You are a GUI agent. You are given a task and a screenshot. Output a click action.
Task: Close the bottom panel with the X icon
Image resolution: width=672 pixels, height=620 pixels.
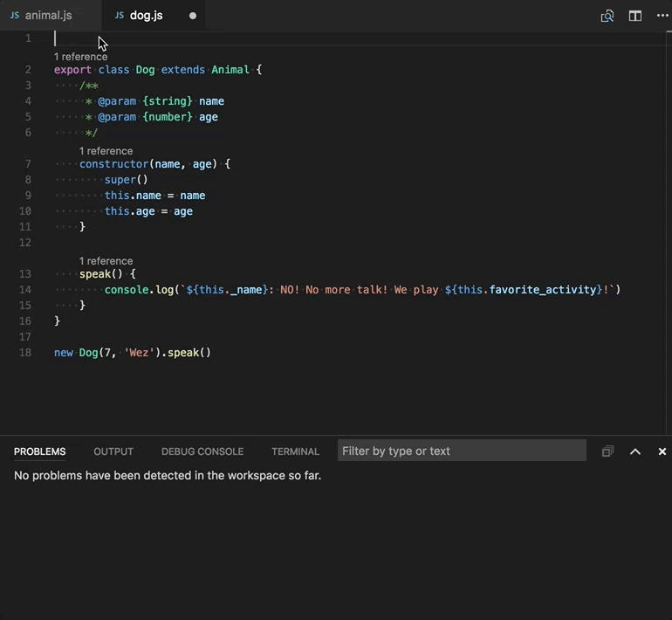[662, 451]
